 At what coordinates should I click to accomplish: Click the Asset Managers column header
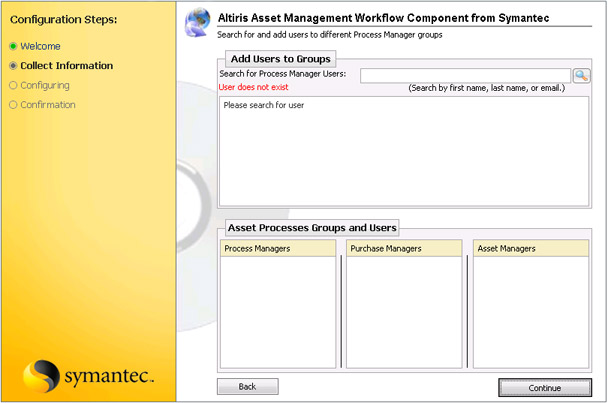(530, 248)
